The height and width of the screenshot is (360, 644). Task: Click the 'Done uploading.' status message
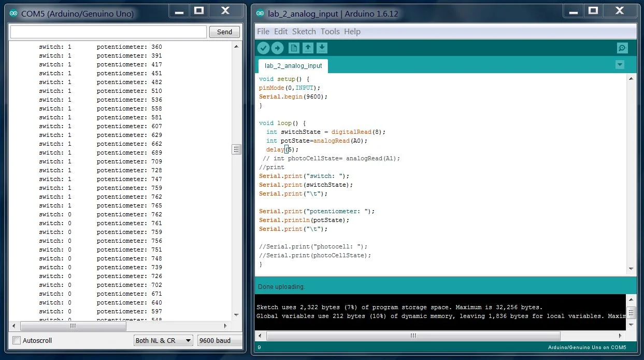[281, 286]
